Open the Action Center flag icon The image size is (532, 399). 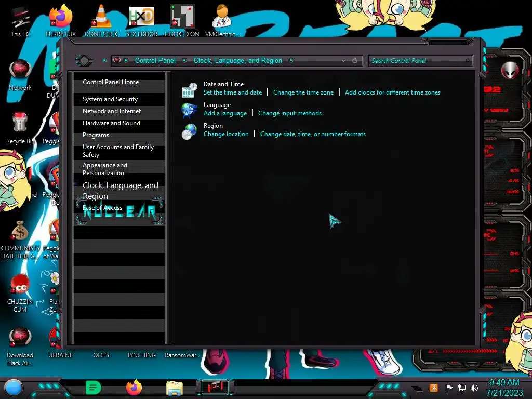449,388
